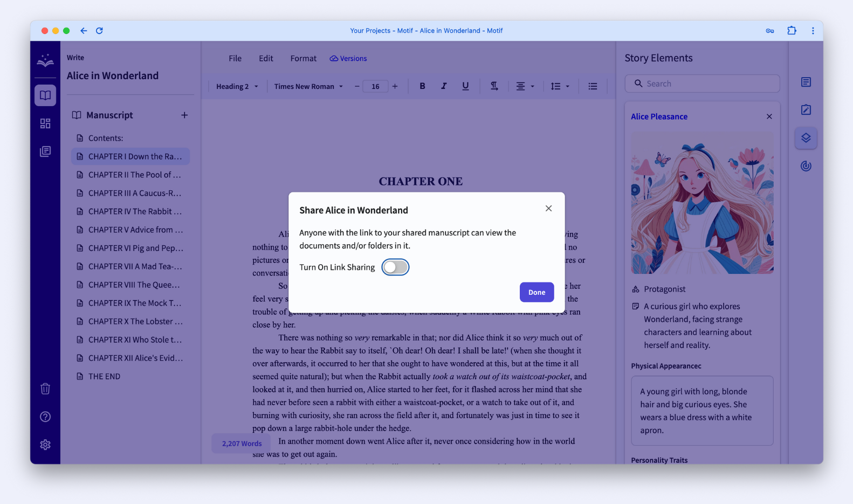Viewport: 853px width, 504px height.
Task: Open the notes panel icon on right rail
Action: (806, 82)
